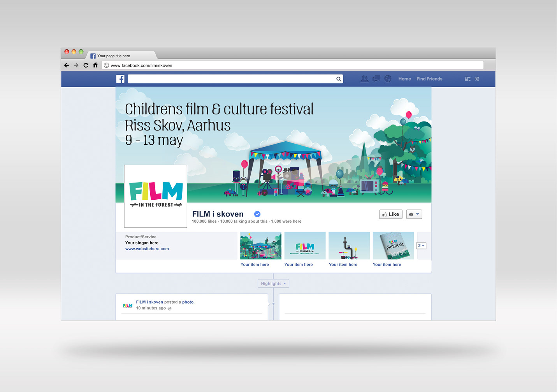This screenshot has width=557, height=392.
Task: Open privacy shortcuts icon
Action: point(467,79)
